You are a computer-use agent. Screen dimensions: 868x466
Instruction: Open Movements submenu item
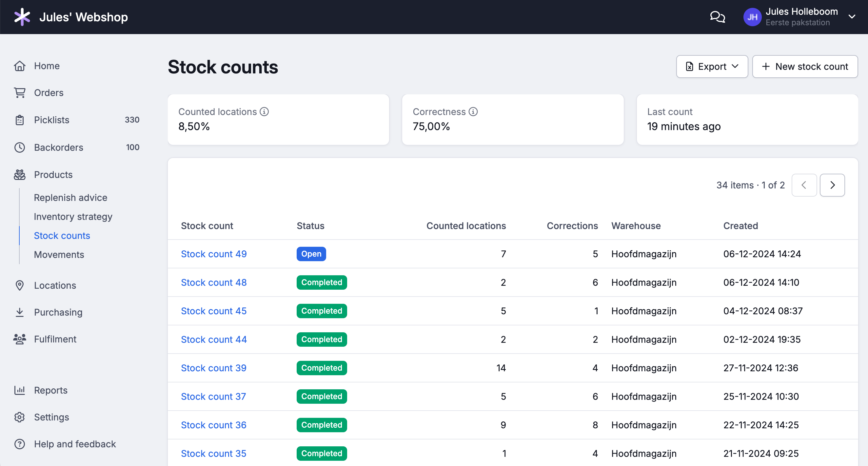click(x=59, y=254)
